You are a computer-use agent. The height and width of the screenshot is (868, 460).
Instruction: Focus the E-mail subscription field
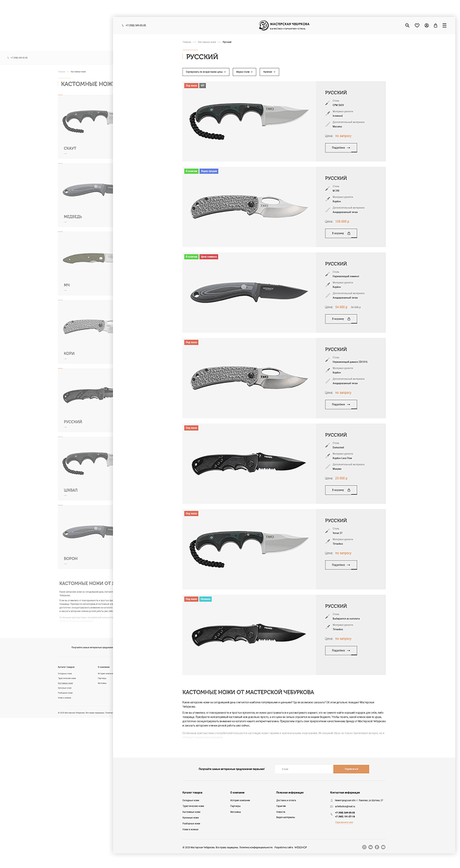click(304, 769)
